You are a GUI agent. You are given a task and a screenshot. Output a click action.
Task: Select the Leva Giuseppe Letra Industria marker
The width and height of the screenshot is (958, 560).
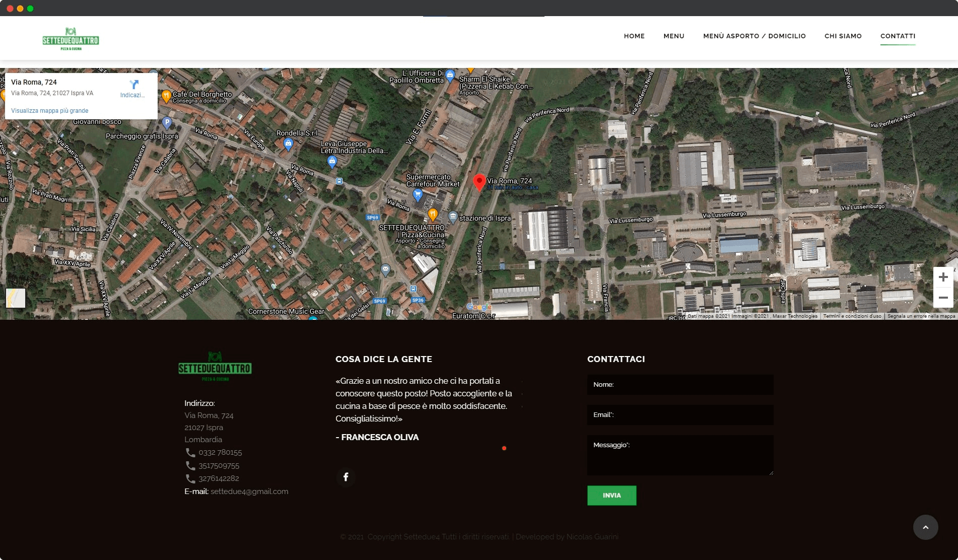pyautogui.click(x=332, y=162)
